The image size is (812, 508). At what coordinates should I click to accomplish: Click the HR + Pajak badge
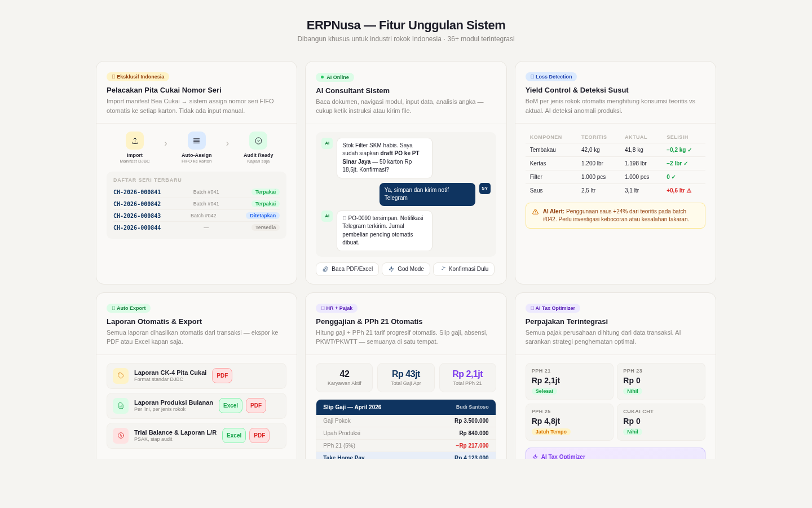[x=337, y=308]
